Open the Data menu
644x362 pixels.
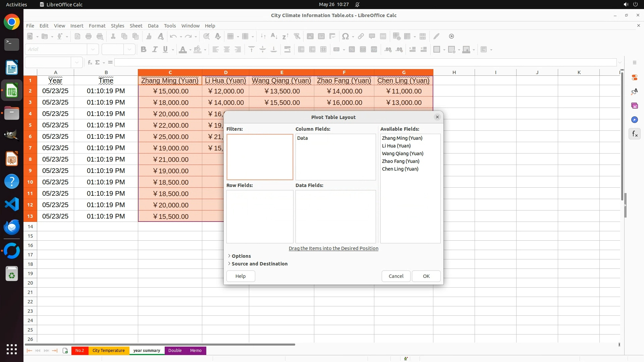click(153, 26)
